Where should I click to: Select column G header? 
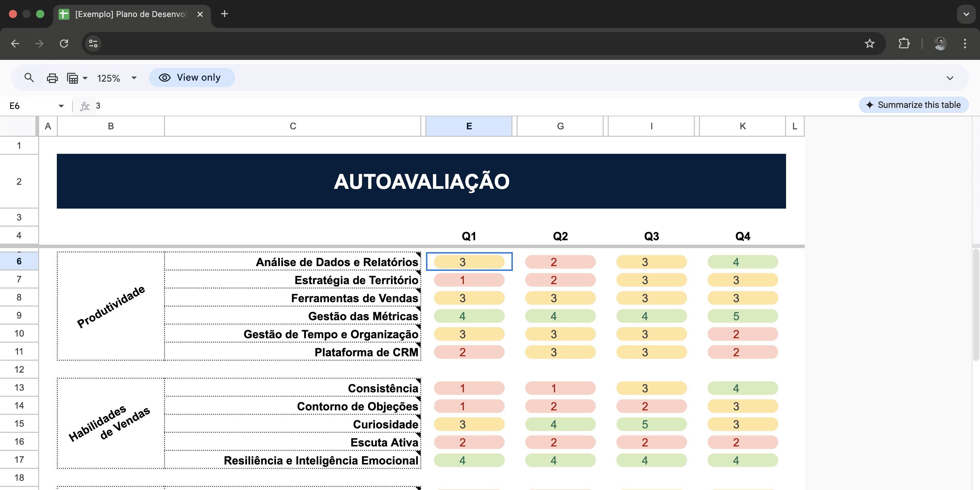[x=560, y=126]
